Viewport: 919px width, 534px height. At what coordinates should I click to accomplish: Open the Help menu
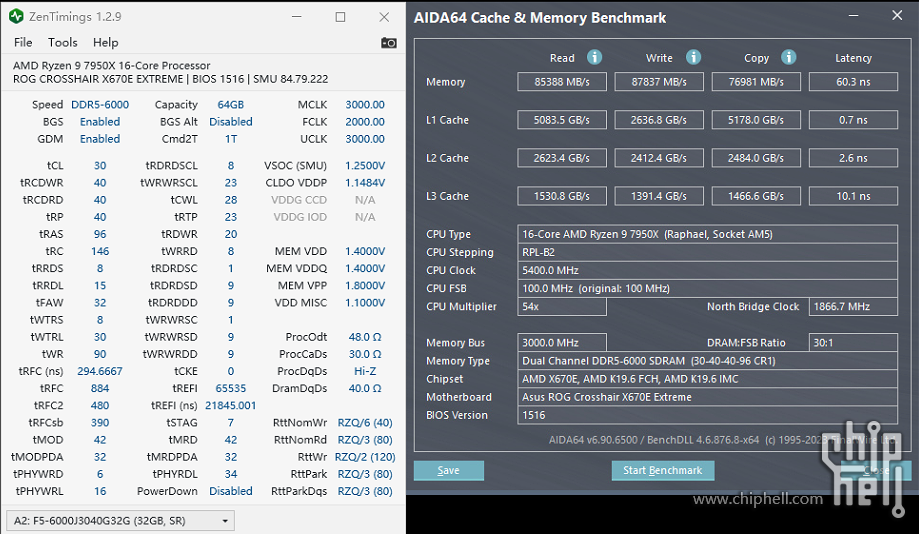point(105,42)
